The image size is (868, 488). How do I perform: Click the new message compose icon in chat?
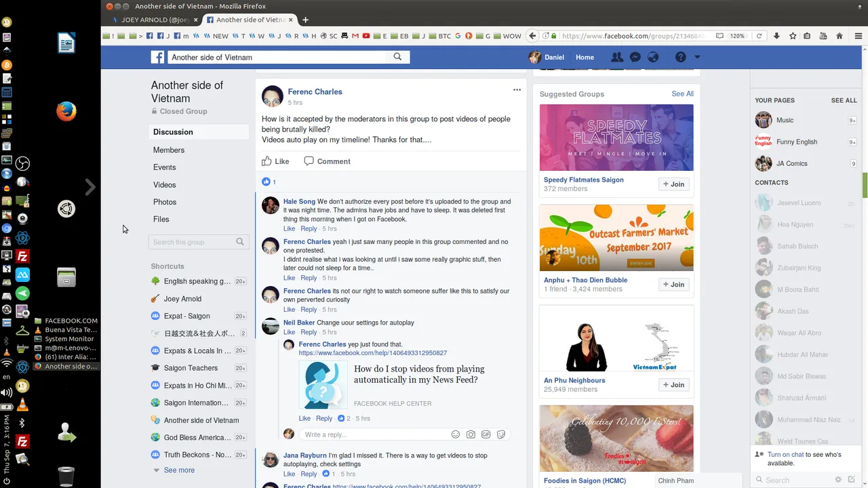pos(852,480)
